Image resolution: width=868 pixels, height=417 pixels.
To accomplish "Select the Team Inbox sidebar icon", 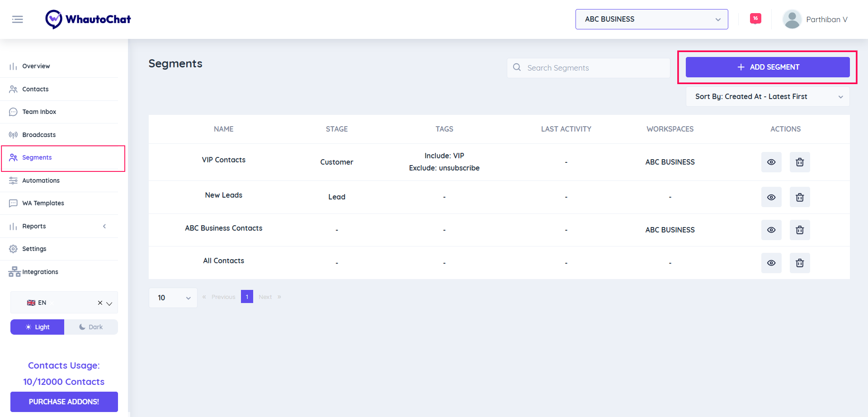I will [14, 112].
